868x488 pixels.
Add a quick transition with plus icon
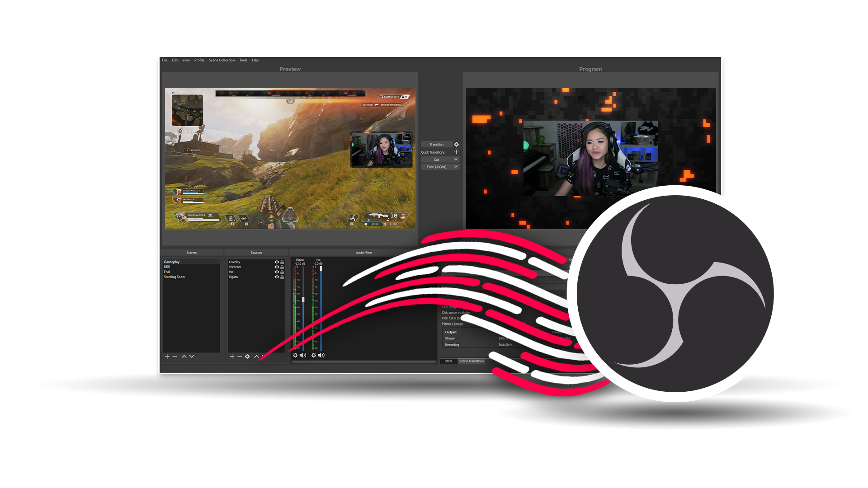click(x=456, y=152)
